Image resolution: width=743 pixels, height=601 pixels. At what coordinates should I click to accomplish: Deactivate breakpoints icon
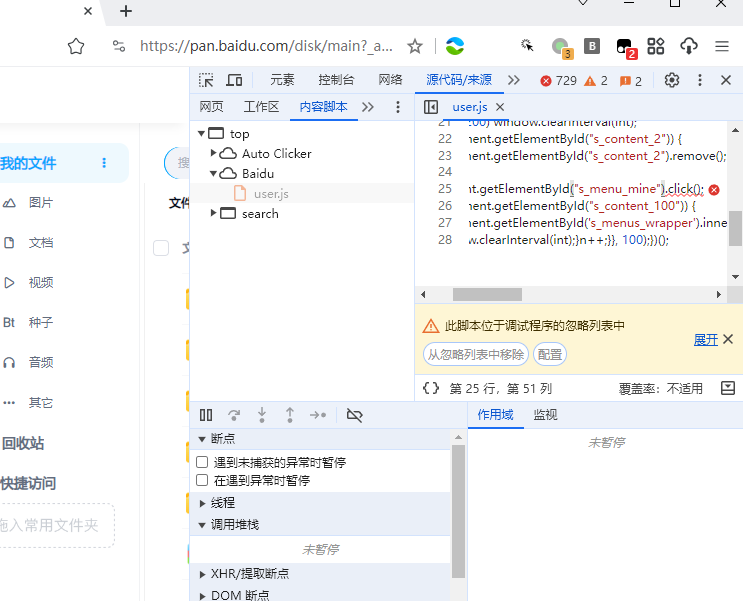354,415
